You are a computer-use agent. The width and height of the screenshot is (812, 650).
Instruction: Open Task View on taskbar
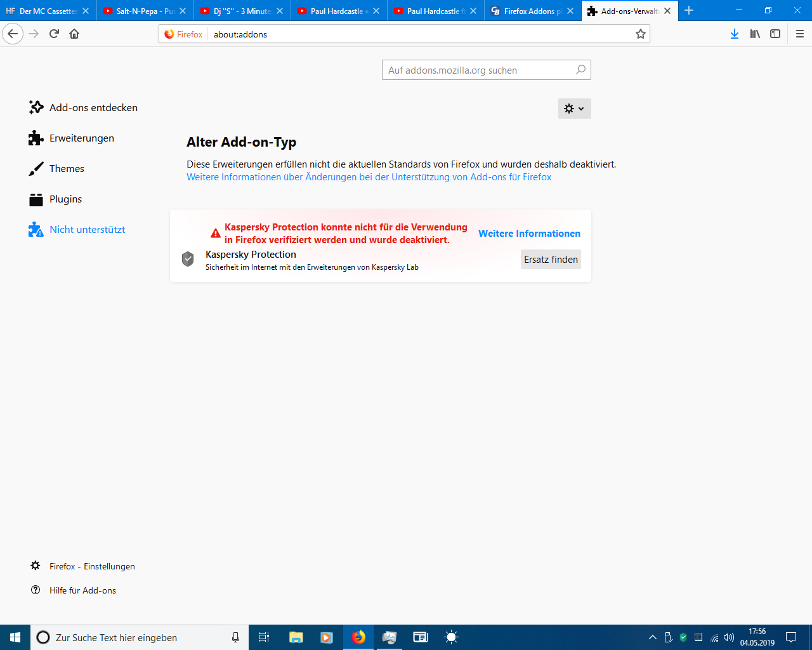(264, 637)
